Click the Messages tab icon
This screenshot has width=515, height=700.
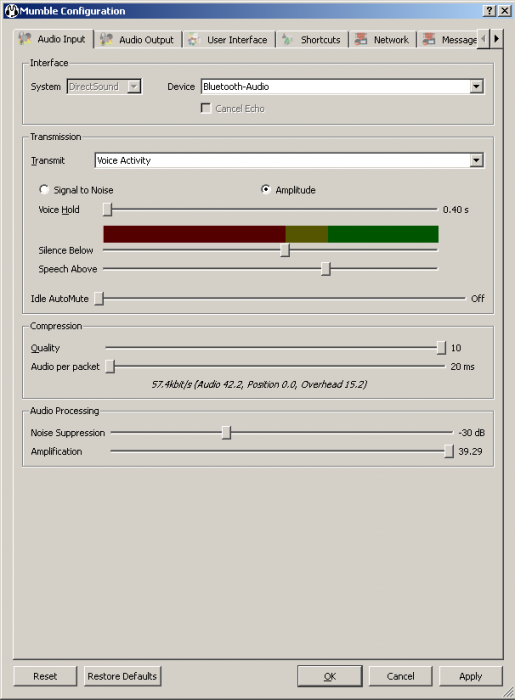coord(429,39)
